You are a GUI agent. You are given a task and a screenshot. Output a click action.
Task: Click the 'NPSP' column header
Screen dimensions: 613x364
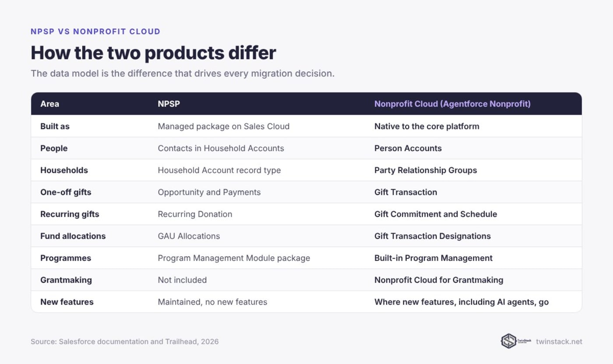(169, 104)
